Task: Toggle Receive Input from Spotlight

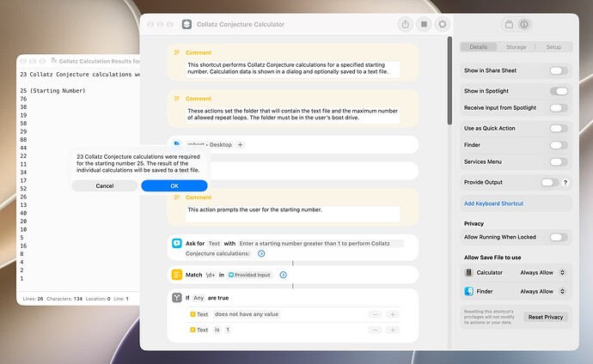Action: [559, 108]
